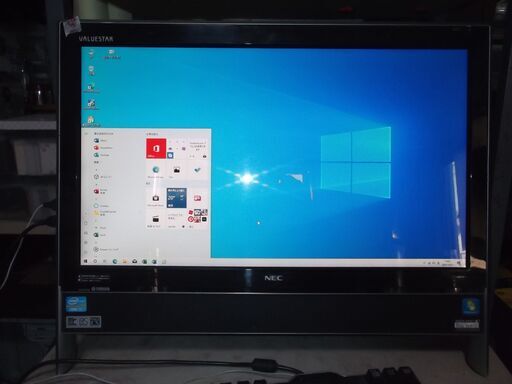512x384 pixels.
Task: Open File Explorer from the taskbar
Action: (125, 262)
